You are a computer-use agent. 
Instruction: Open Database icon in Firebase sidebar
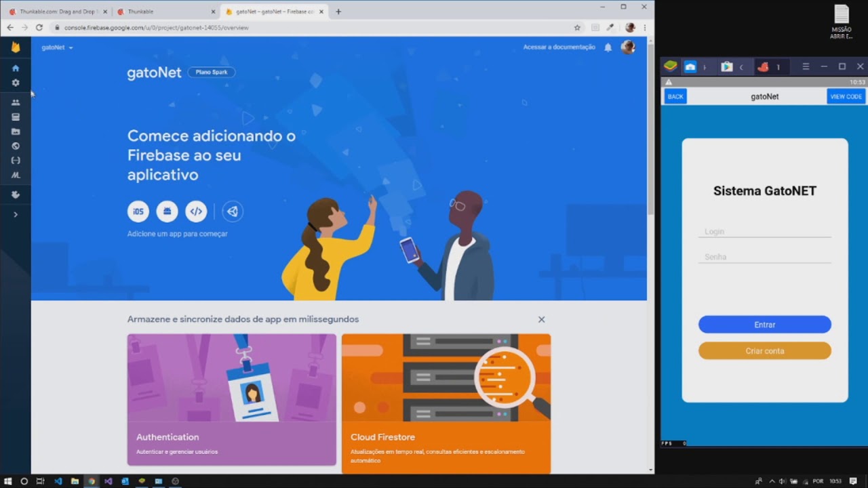pyautogui.click(x=16, y=117)
